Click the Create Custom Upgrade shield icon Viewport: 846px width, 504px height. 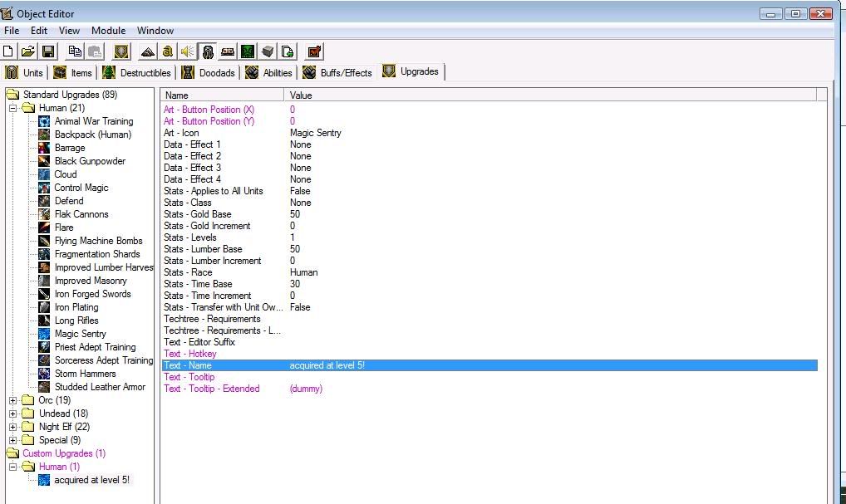121,51
